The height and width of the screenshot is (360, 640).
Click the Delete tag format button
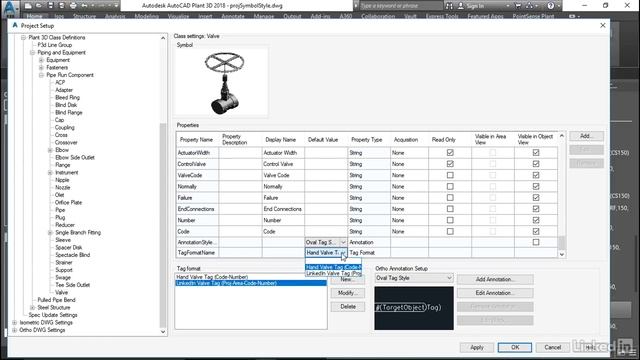[x=348, y=307]
